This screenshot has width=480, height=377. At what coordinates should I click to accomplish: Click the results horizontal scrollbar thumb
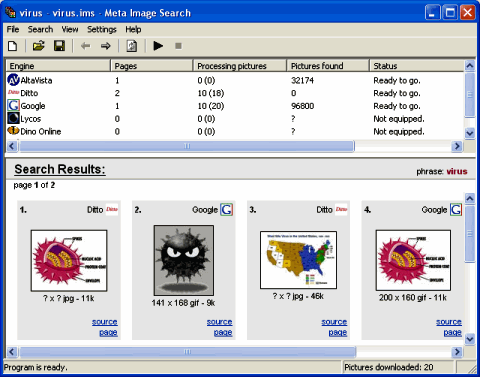click(x=187, y=352)
